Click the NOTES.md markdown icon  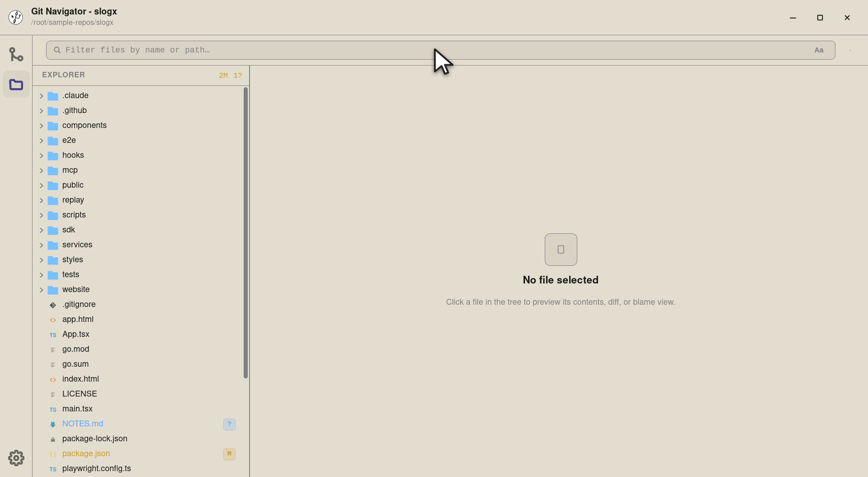53,424
